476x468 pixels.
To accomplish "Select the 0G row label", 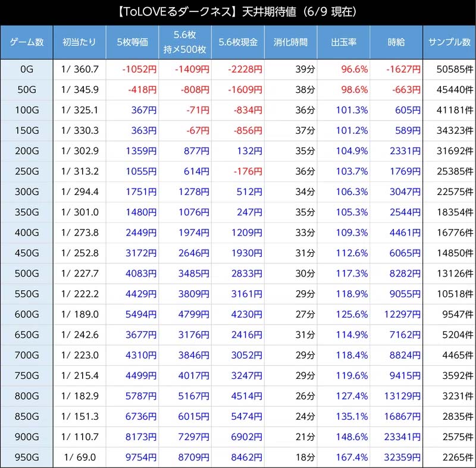I will [x=26, y=69].
